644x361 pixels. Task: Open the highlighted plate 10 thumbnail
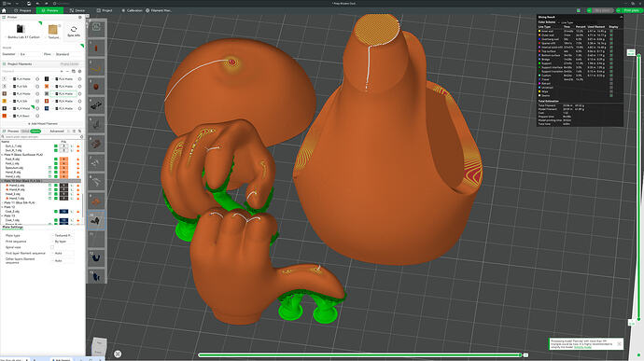click(96, 220)
